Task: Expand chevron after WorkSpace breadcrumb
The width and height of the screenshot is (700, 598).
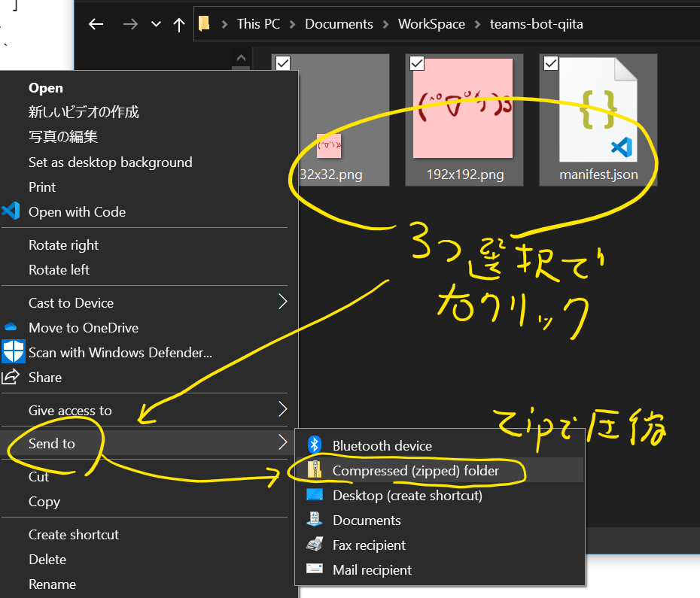Action: (478, 24)
